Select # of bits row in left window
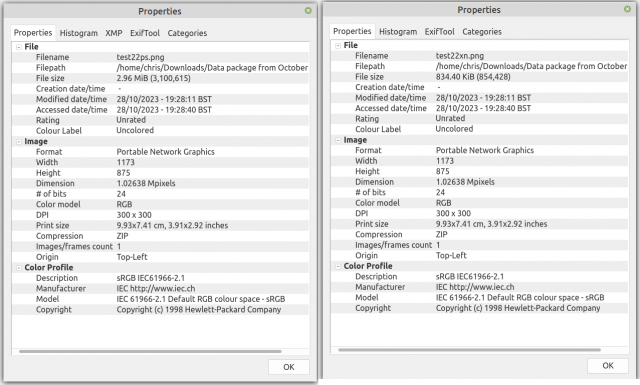 (x=160, y=194)
